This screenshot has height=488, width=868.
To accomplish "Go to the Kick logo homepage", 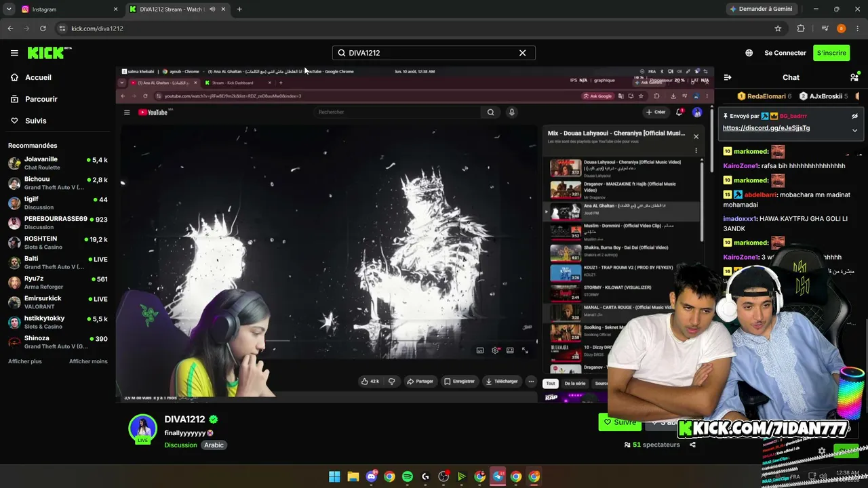I will point(50,53).
